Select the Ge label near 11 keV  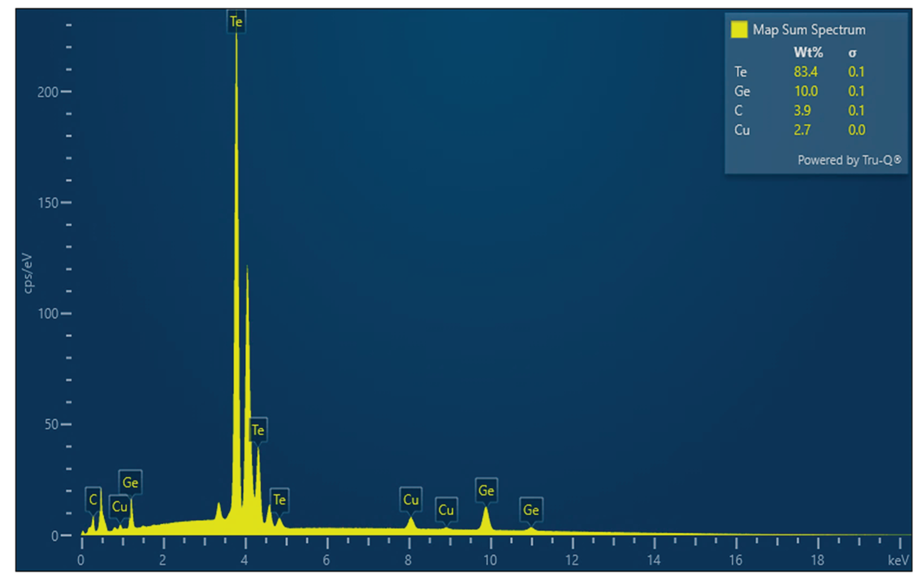[531, 510]
